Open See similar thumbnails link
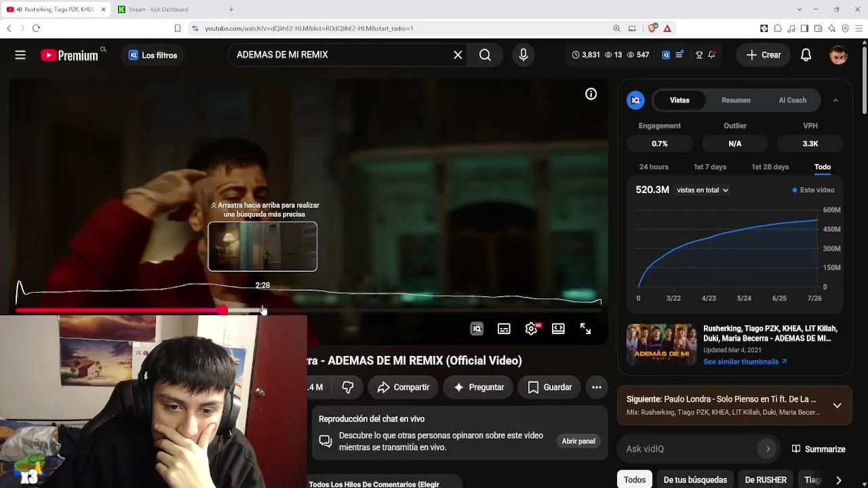Viewport: 868px width, 488px height. [x=745, y=362]
